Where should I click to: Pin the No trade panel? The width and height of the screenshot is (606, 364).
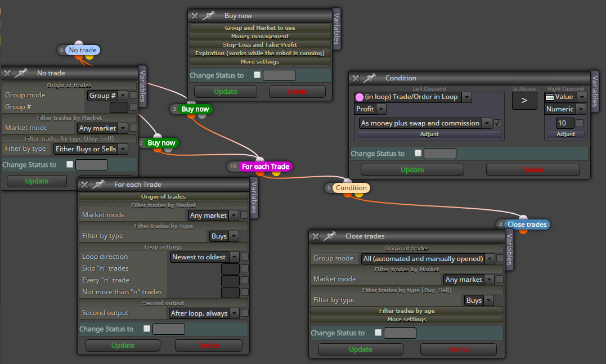tap(21, 73)
